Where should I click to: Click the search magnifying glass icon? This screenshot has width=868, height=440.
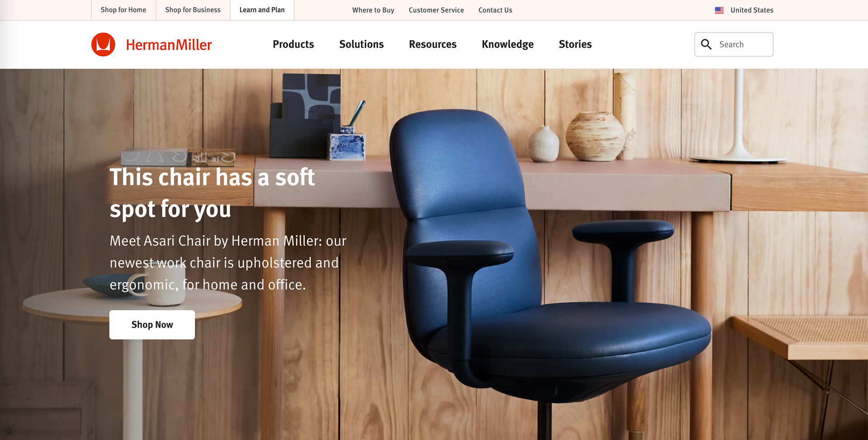click(706, 44)
